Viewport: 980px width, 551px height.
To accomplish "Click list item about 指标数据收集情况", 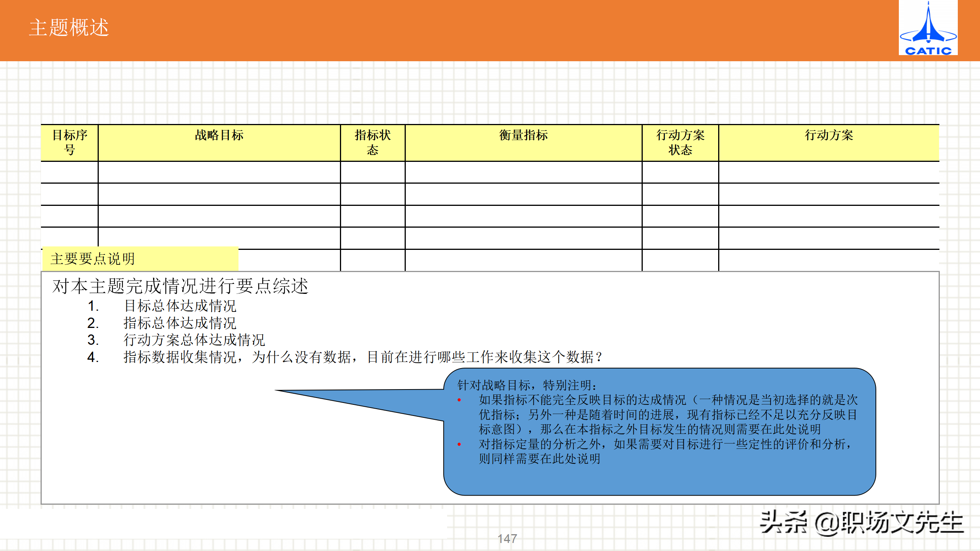I will [x=363, y=357].
